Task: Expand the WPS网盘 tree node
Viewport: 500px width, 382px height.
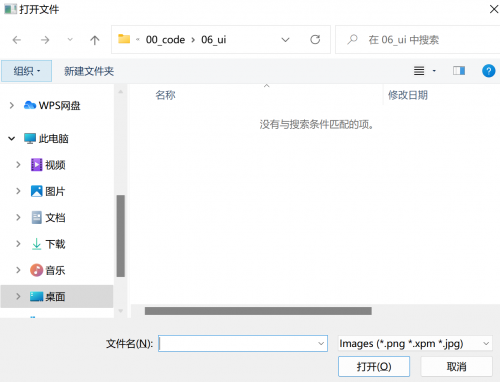Action: [12, 106]
